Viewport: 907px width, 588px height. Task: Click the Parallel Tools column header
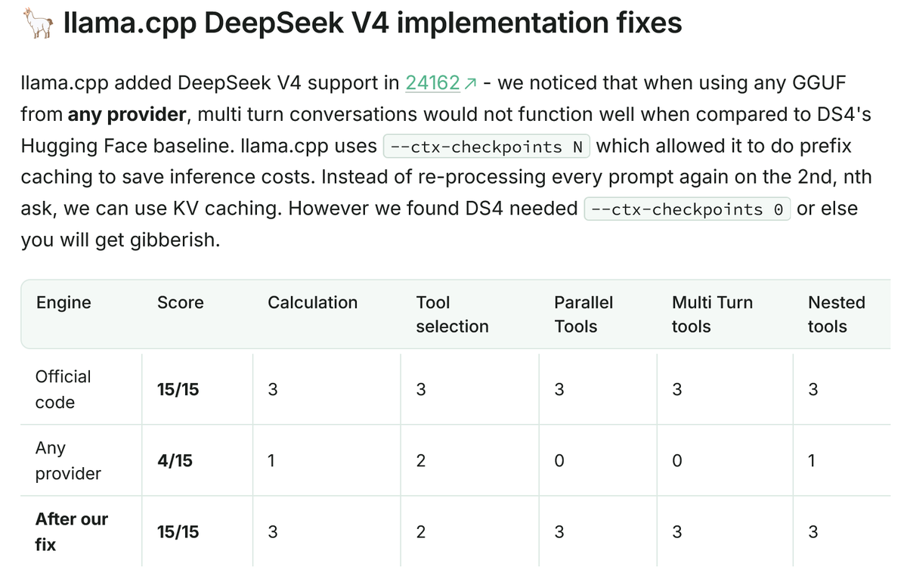coord(584,314)
